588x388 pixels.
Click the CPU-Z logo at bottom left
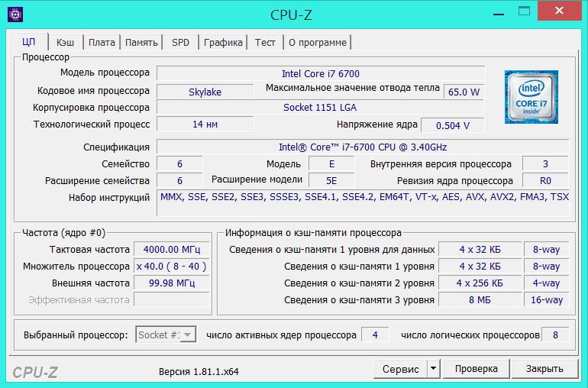tap(35, 372)
